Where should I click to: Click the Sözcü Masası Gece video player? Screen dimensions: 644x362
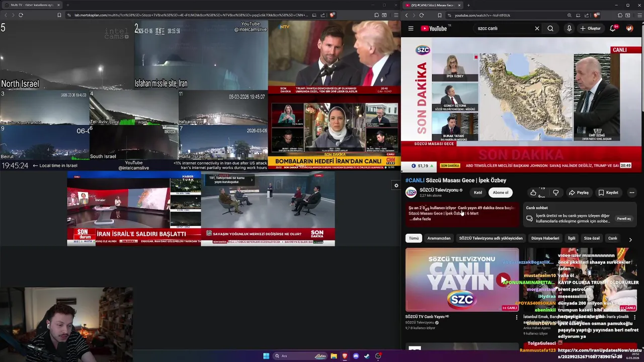[x=522, y=105]
